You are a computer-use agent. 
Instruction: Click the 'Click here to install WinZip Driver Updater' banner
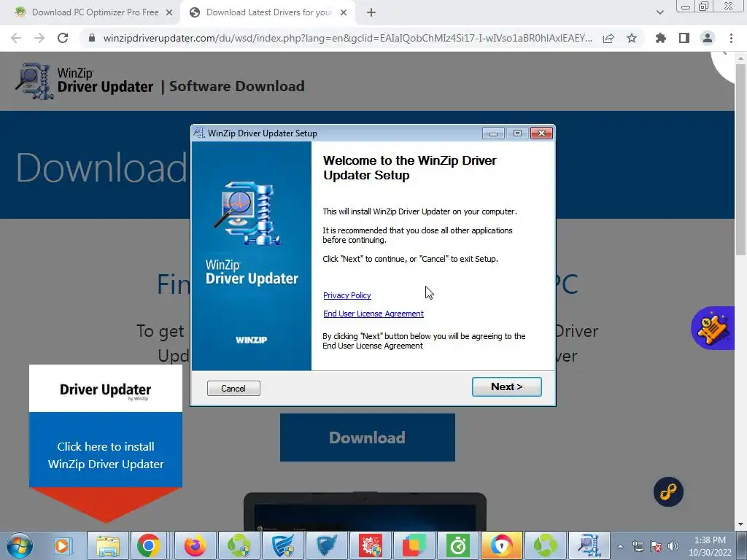point(106,443)
